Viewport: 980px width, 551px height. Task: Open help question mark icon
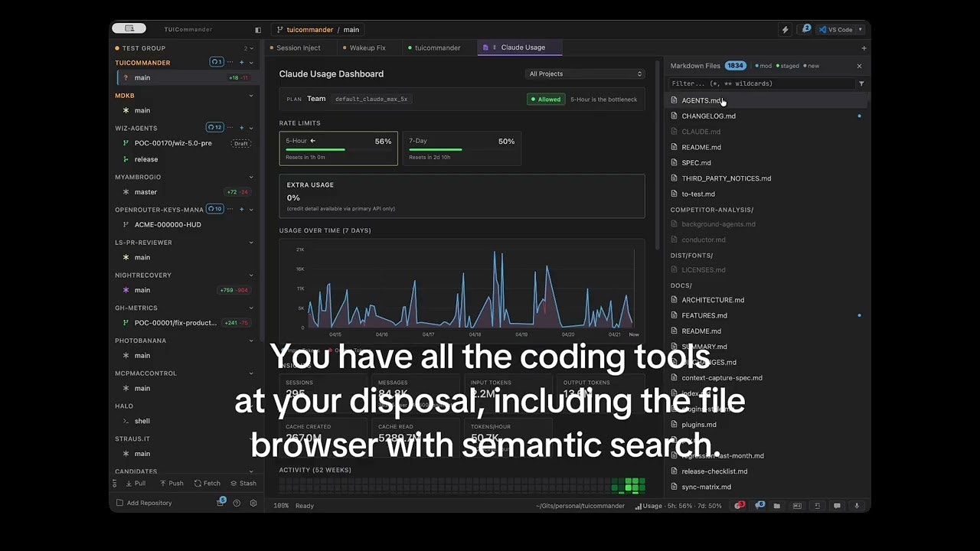coord(237,503)
